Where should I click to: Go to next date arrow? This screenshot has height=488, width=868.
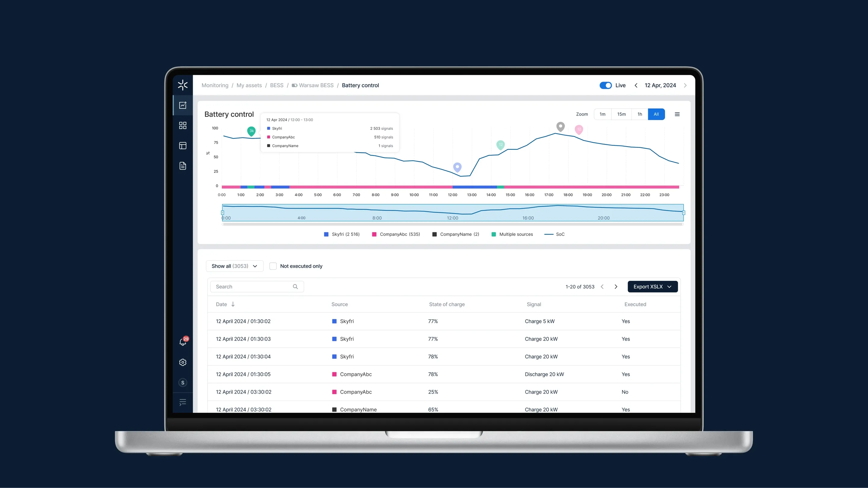point(685,86)
